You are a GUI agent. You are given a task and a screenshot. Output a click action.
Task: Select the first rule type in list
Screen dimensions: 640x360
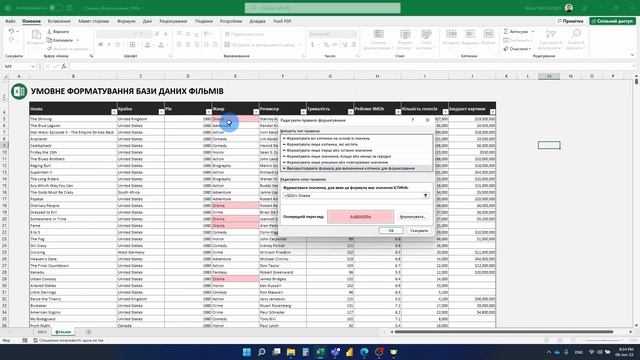click(x=357, y=138)
